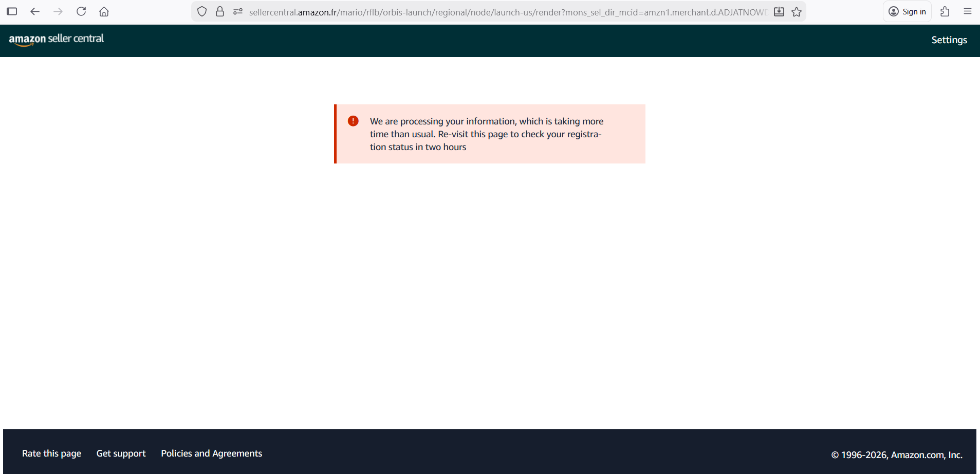Open the browser home page

104,11
